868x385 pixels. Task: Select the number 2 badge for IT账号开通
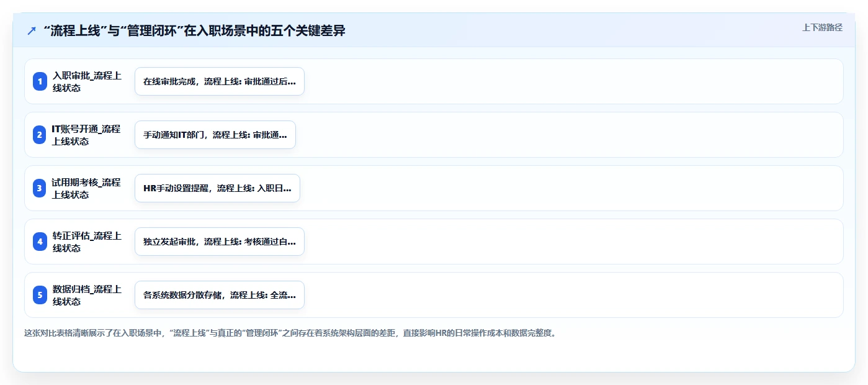click(40, 135)
